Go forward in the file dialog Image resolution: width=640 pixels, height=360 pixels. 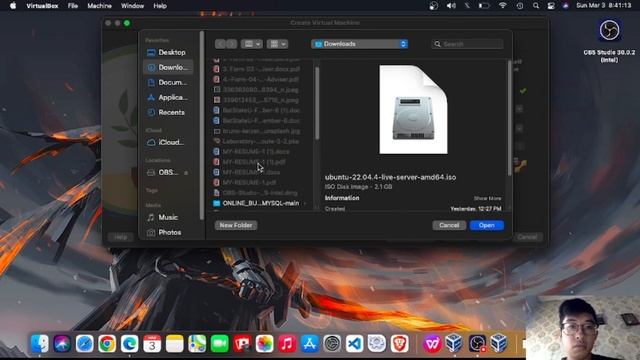click(x=231, y=44)
